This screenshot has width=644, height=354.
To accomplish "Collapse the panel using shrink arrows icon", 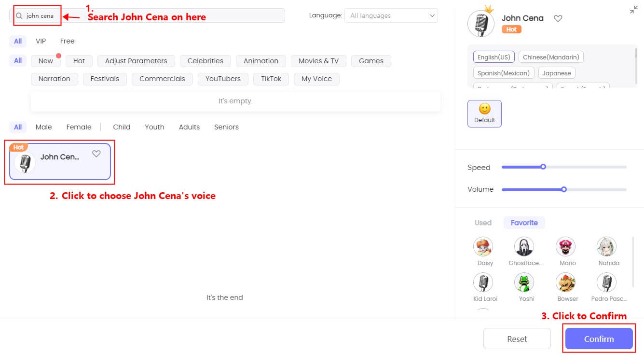I will pyautogui.click(x=634, y=10).
